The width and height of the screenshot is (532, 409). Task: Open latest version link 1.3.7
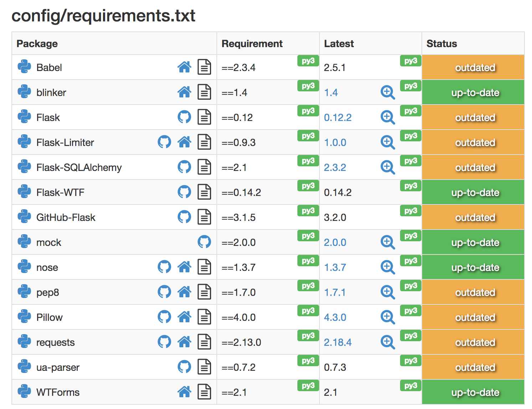335,267
